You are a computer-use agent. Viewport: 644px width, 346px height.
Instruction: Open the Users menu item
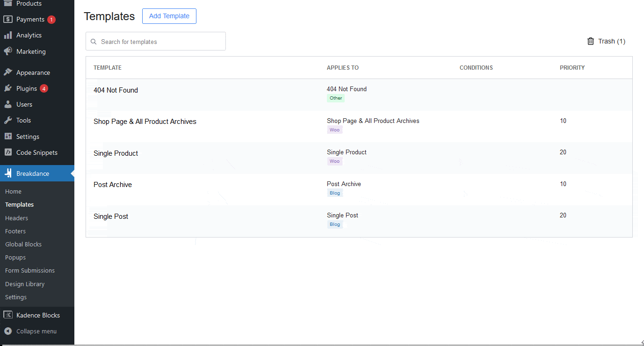pos(24,104)
